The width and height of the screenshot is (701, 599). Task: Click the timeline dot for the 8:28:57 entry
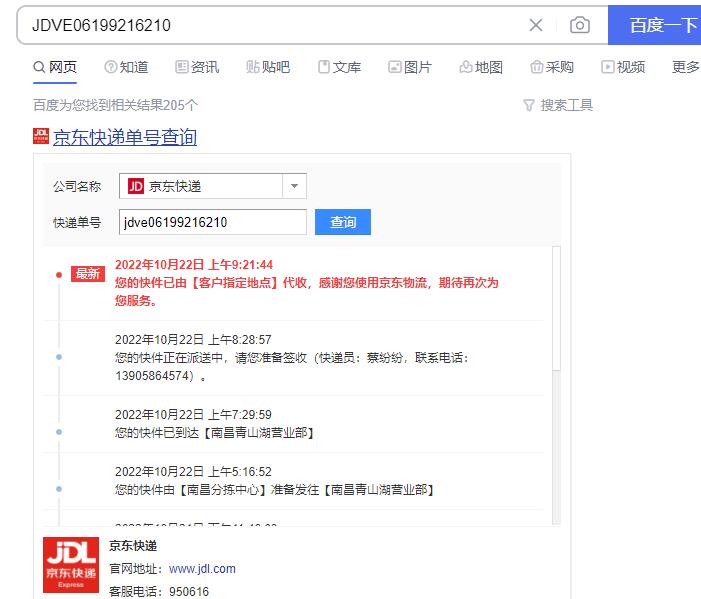tap(59, 357)
